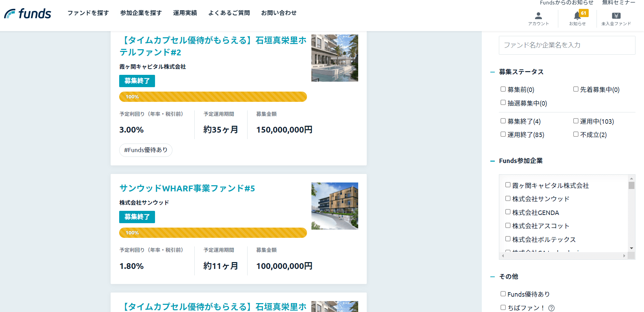Image resolution: width=644 pixels, height=312 pixels.
Task: Click the 3.00% yield value
Action: (x=131, y=130)
